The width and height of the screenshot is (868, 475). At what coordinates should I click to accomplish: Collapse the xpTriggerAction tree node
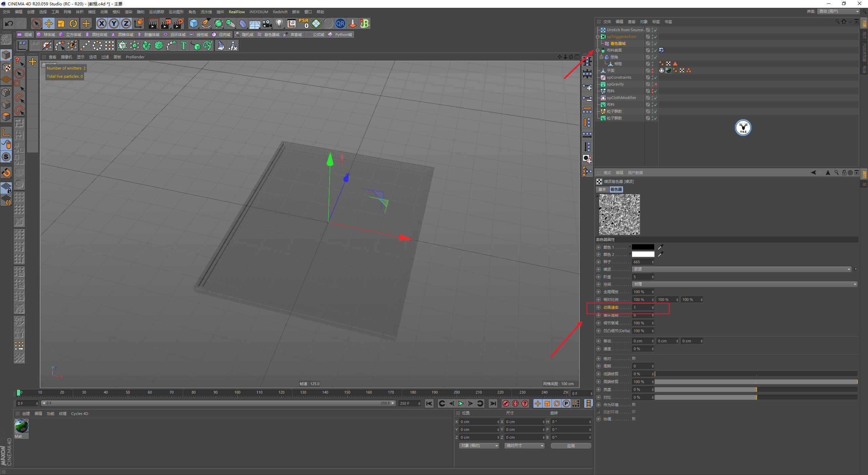598,37
